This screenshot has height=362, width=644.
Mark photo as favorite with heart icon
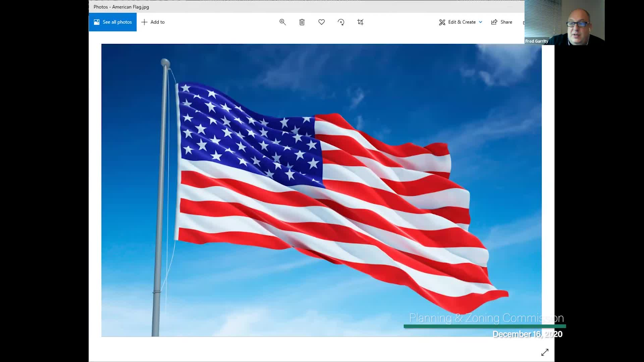pyautogui.click(x=321, y=22)
